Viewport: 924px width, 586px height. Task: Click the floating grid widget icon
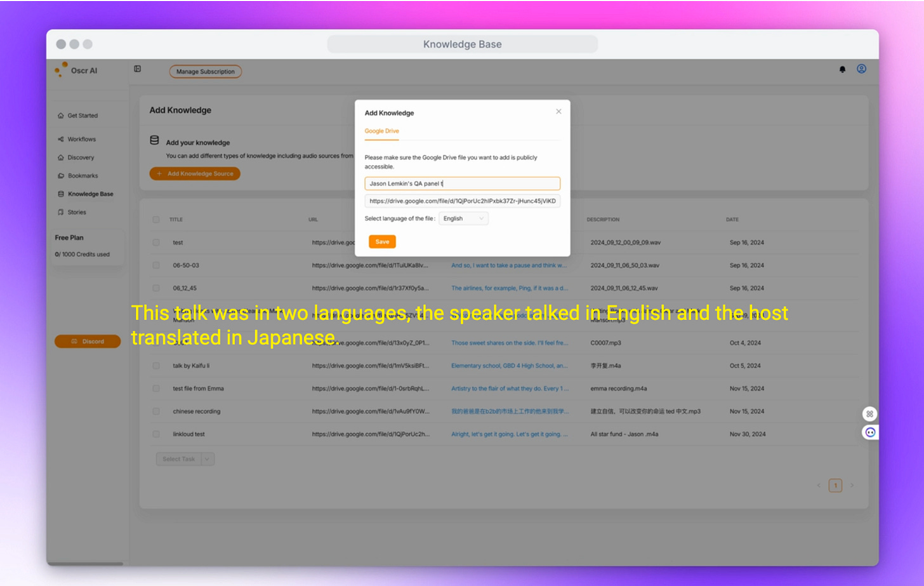coord(869,414)
